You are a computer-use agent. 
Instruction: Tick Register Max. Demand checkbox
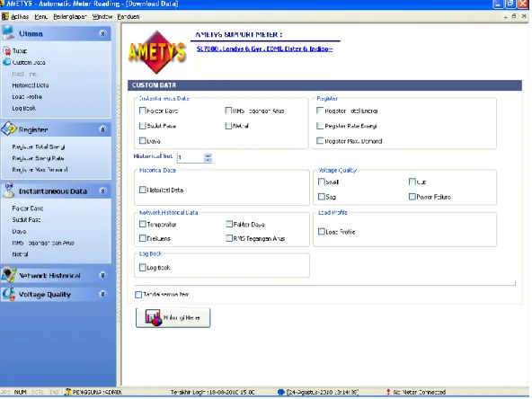pyautogui.click(x=320, y=140)
